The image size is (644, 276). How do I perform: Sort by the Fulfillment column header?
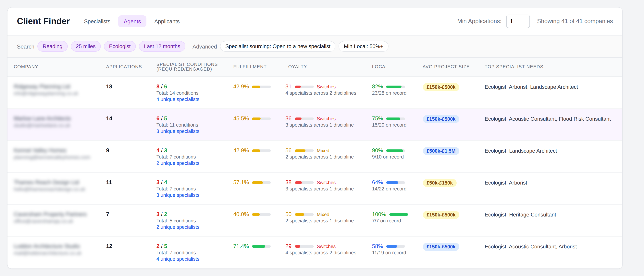[250, 67]
